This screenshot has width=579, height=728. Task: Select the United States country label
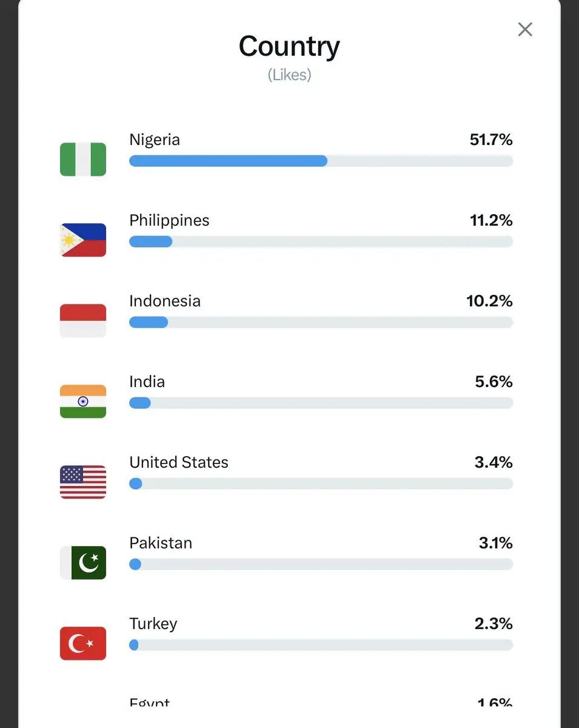click(179, 462)
